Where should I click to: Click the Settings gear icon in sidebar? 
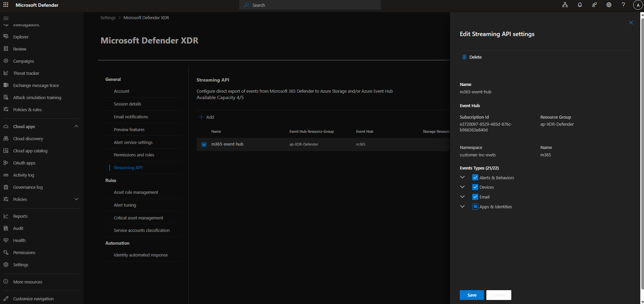click(x=6, y=265)
